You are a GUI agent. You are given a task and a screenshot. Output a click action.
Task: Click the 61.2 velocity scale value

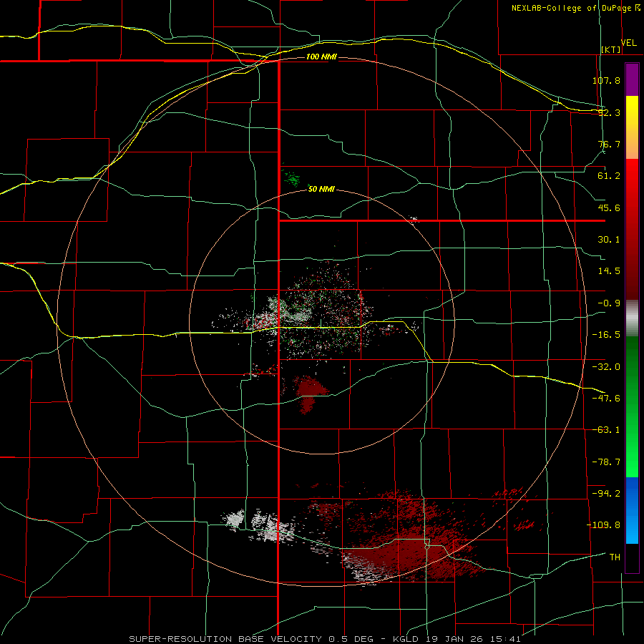click(609, 176)
